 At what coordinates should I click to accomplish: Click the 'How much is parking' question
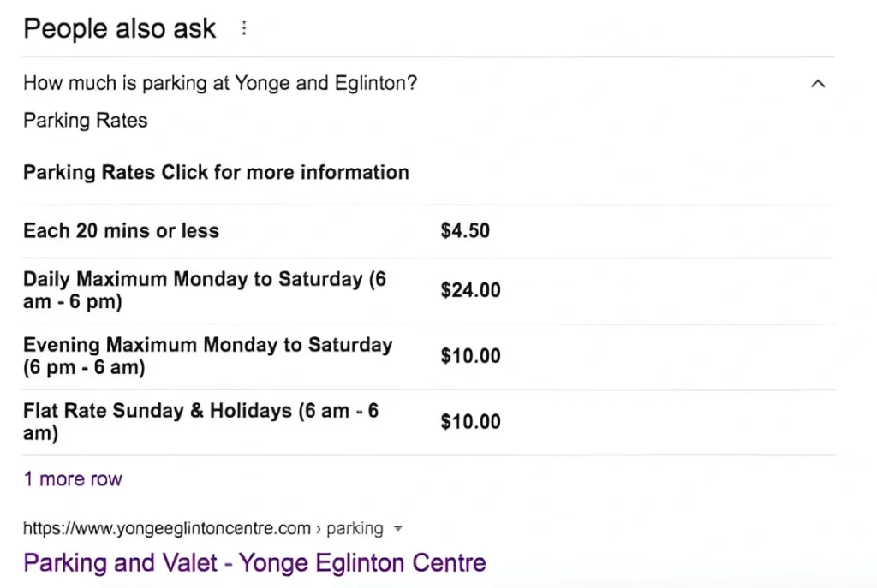coord(220,84)
